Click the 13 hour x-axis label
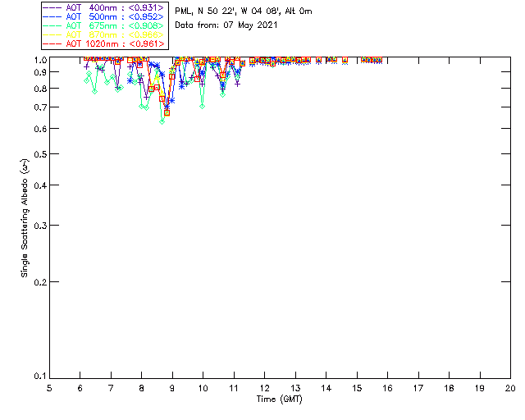 295,388
